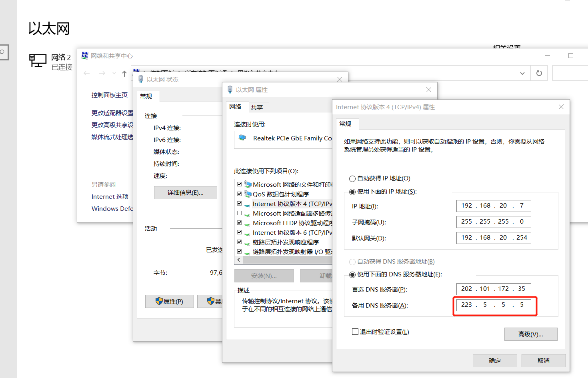Viewport: 588px width, 378px height.
Task: Open Advanced IPv4 settings
Action: point(530,334)
